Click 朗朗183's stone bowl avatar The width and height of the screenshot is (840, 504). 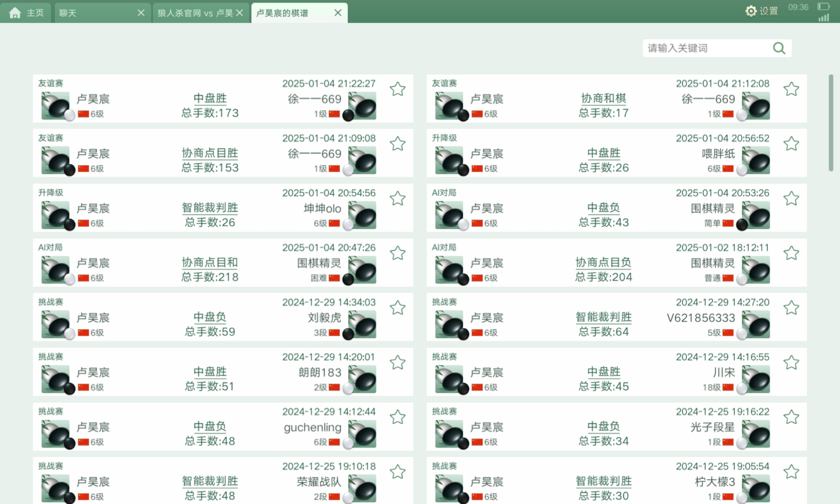click(362, 379)
